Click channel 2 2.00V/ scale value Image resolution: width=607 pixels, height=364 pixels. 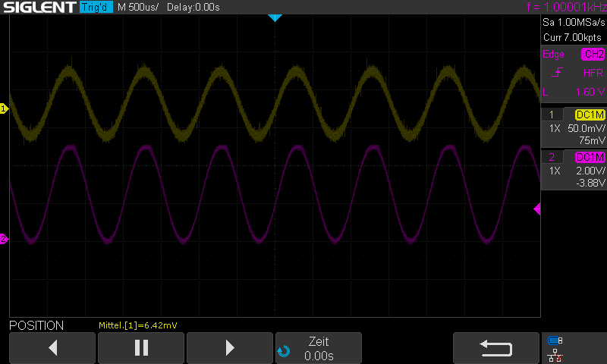[x=590, y=171]
